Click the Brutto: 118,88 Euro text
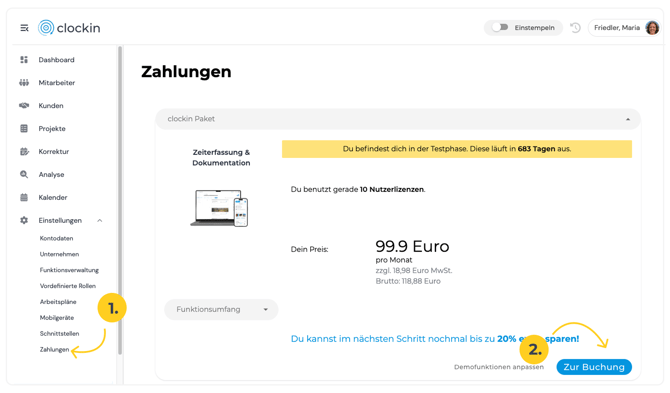 coord(408,281)
